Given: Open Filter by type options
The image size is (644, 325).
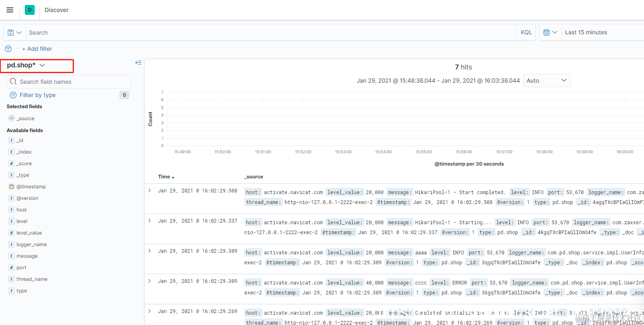Looking at the screenshot, I should (x=38, y=95).
